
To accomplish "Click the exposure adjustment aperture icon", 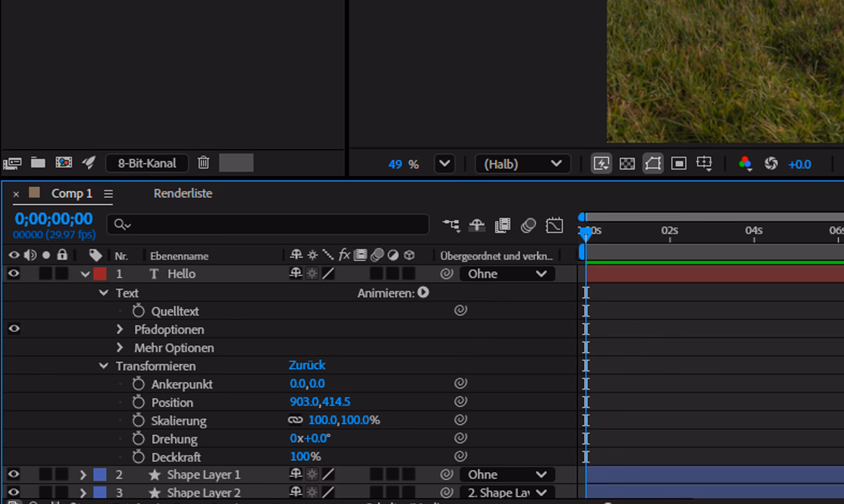I will pos(772,164).
